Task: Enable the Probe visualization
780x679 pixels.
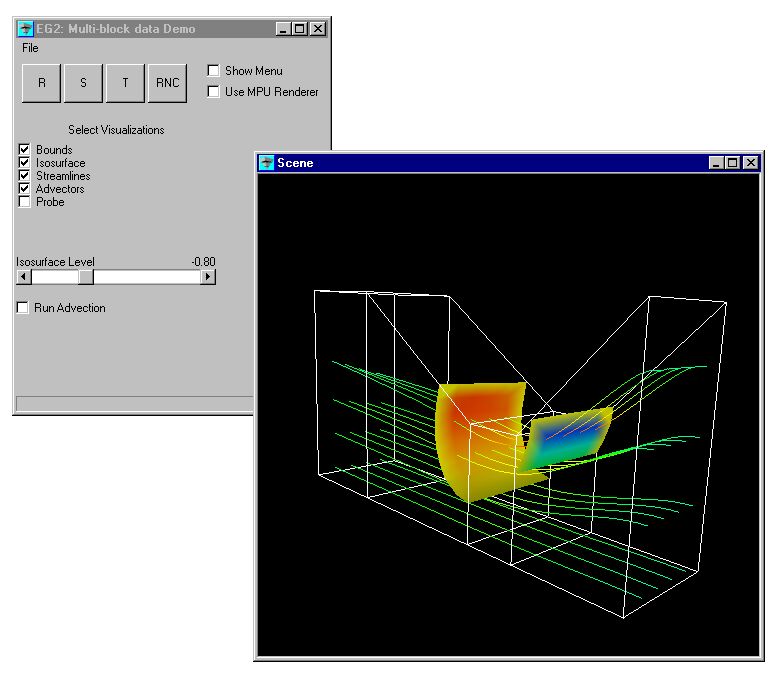Action: [25, 202]
